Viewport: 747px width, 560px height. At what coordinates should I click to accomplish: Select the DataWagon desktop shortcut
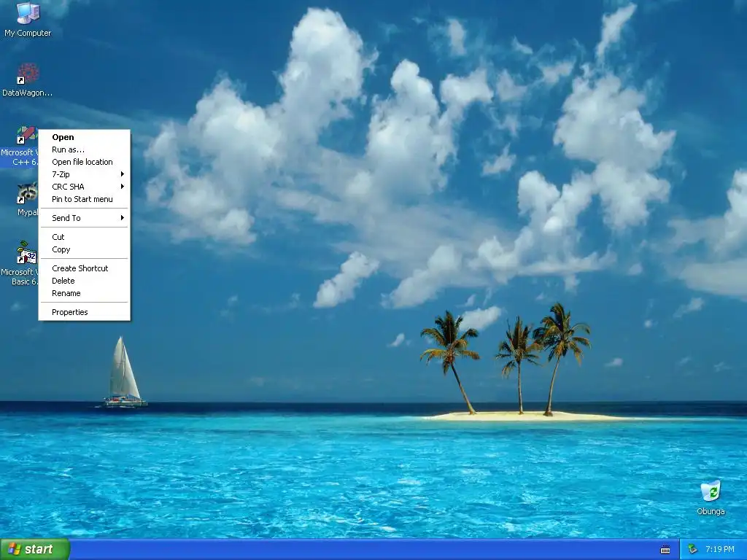(27, 80)
